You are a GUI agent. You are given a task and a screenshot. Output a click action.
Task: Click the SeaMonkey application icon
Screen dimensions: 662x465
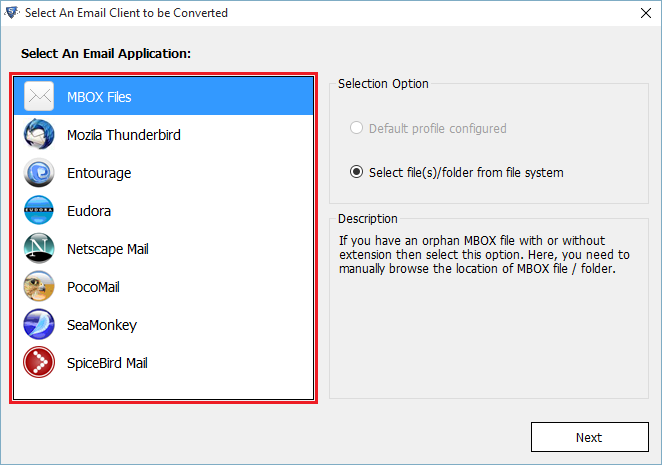pos(39,325)
